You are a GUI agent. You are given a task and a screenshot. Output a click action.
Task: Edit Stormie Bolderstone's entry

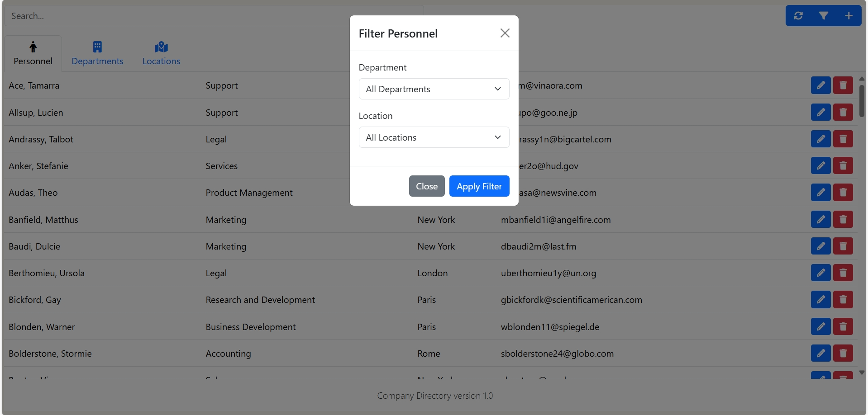point(820,354)
